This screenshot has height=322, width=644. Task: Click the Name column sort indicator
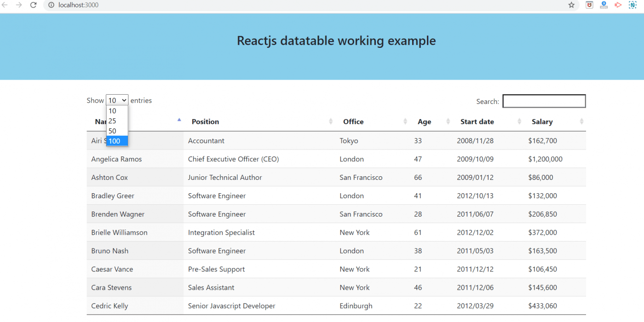[x=179, y=120]
